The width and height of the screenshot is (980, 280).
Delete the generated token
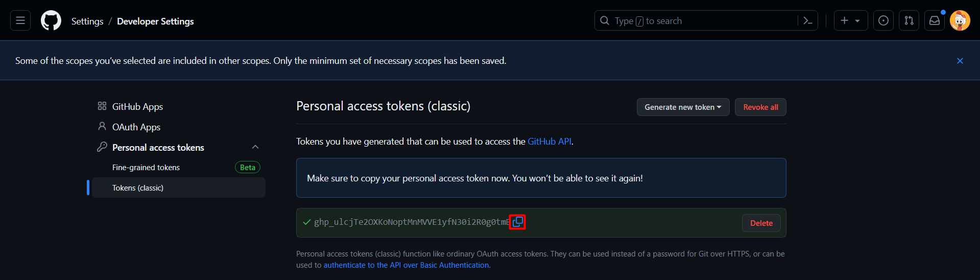pyautogui.click(x=761, y=223)
